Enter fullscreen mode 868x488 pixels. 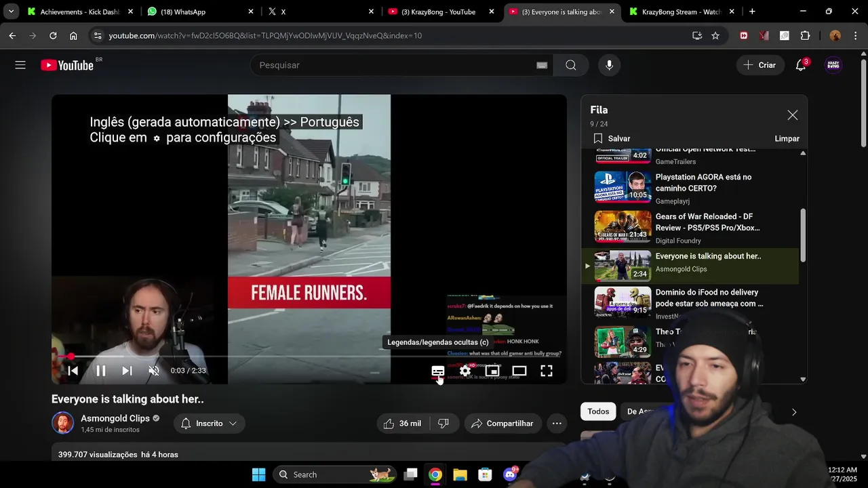coord(547,371)
